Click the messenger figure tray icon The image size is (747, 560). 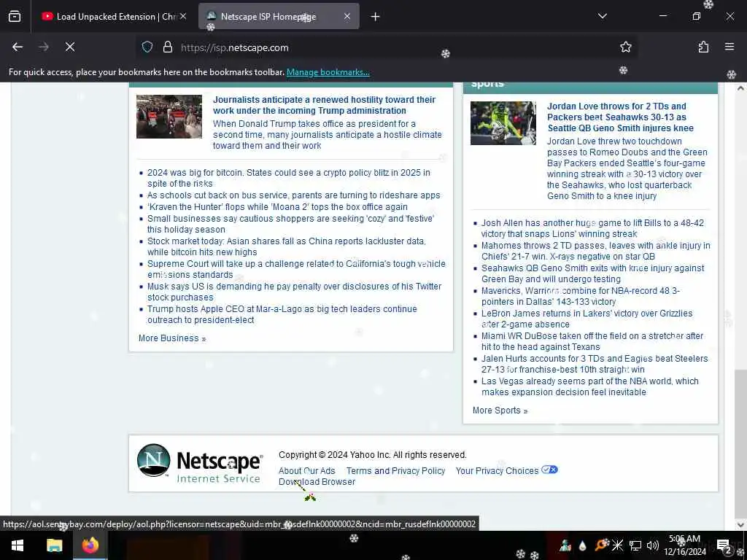point(565,545)
